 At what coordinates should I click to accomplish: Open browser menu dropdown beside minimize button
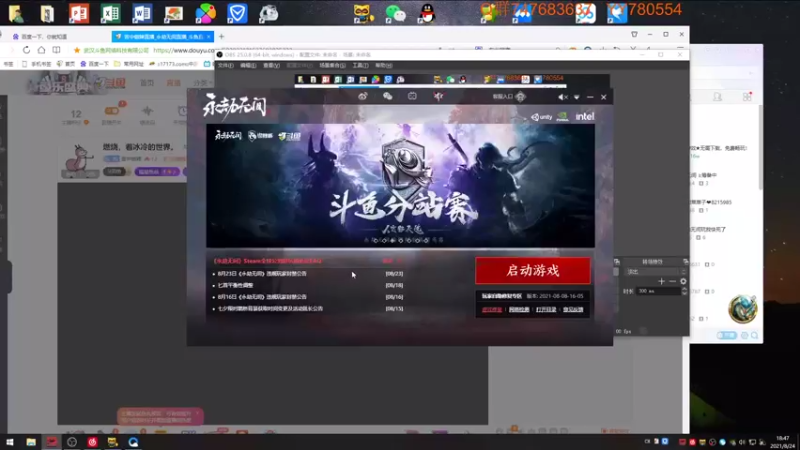coord(634,35)
